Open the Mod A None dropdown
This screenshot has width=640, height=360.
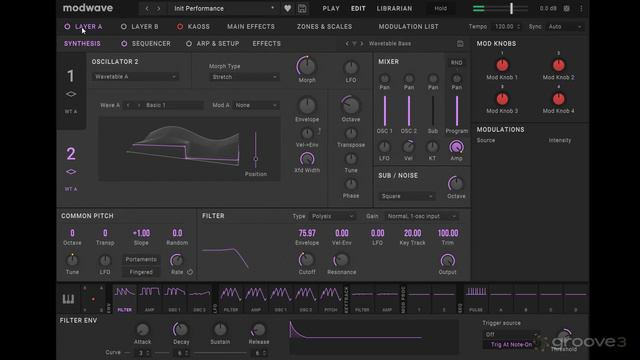point(256,105)
